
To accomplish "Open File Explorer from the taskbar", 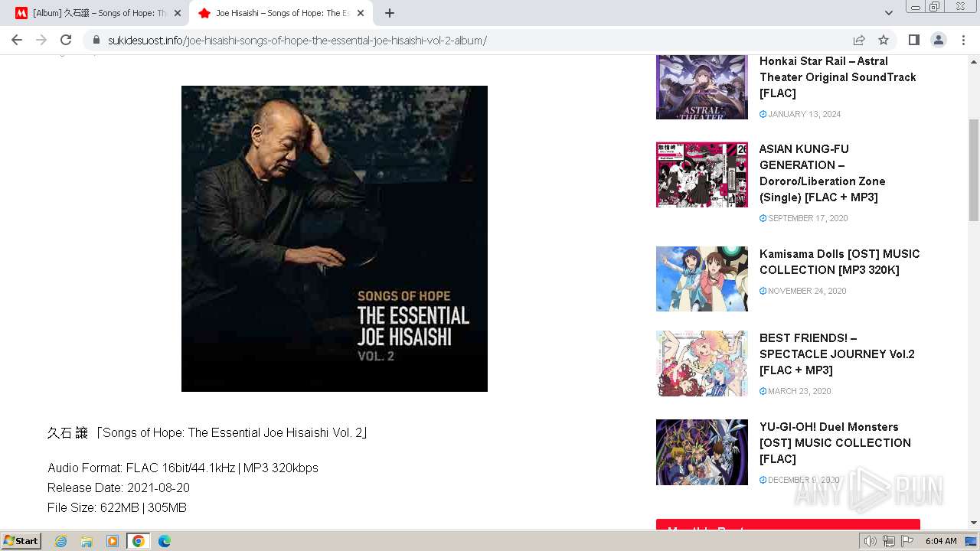I will pos(87,541).
